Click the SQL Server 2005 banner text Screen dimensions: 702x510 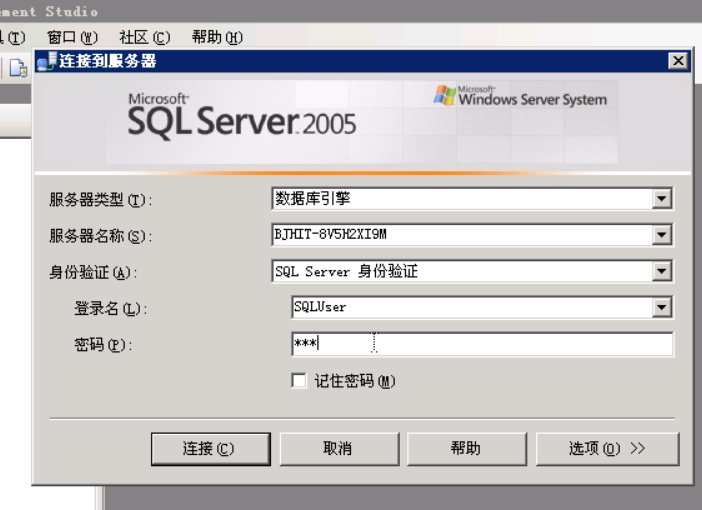(x=242, y=116)
